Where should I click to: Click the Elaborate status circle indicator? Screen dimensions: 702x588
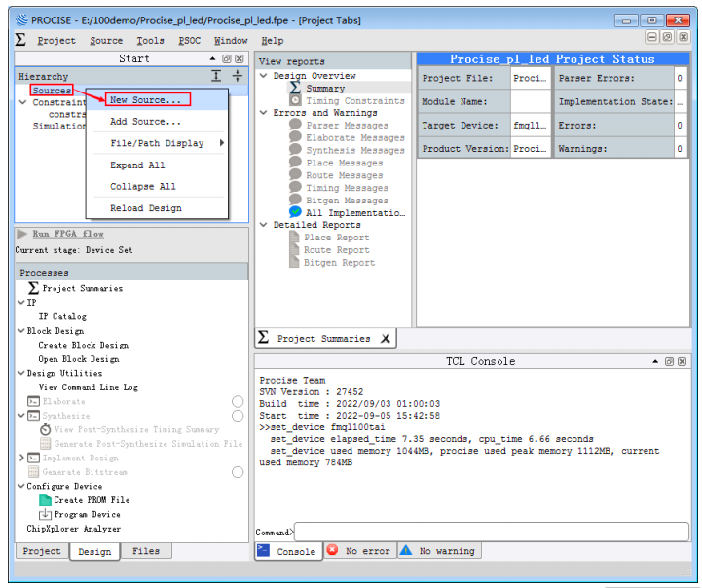238,401
